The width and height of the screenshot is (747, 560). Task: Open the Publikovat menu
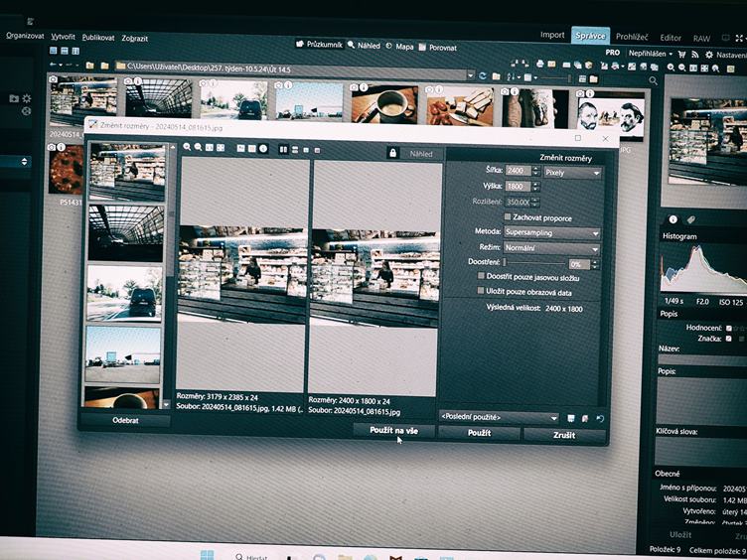[x=98, y=38]
